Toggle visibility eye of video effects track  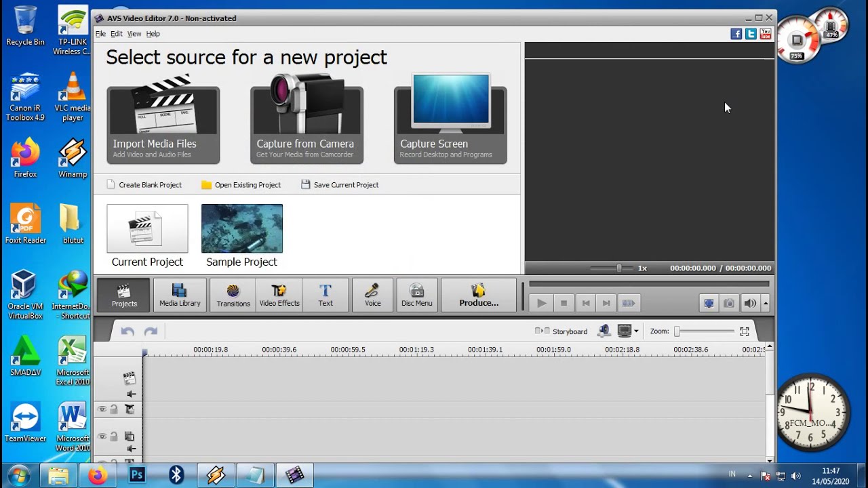pos(102,409)
